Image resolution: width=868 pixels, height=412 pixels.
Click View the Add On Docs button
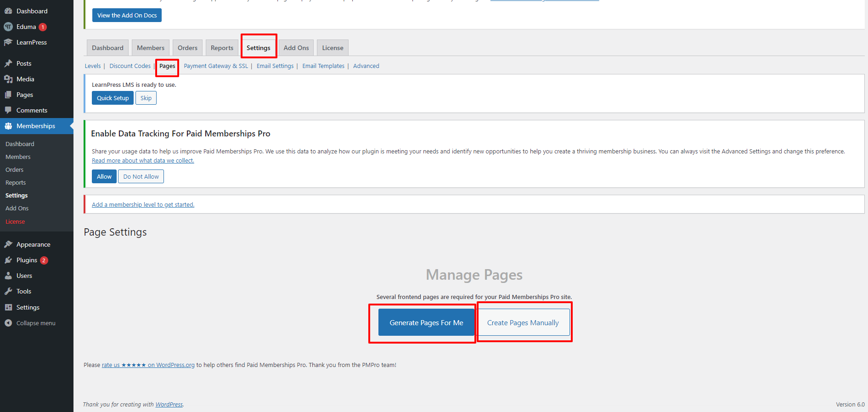[127, 15]
